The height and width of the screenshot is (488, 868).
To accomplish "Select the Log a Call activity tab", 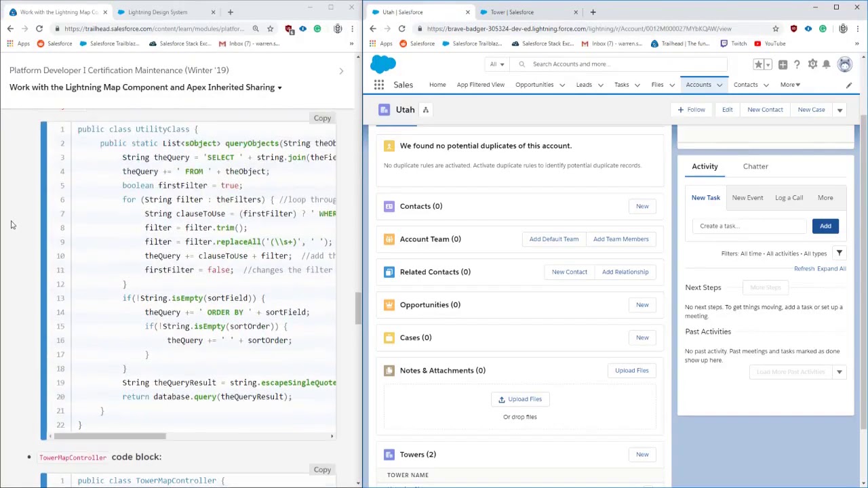I will pyautogui.click(x=789, y=198).
